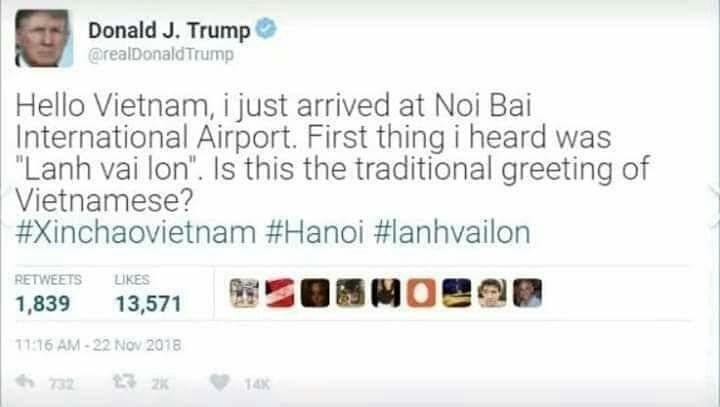Open the #lanhvailon hashtag
This screenshot has width=720, height=407.
click(x=452, y=232)
